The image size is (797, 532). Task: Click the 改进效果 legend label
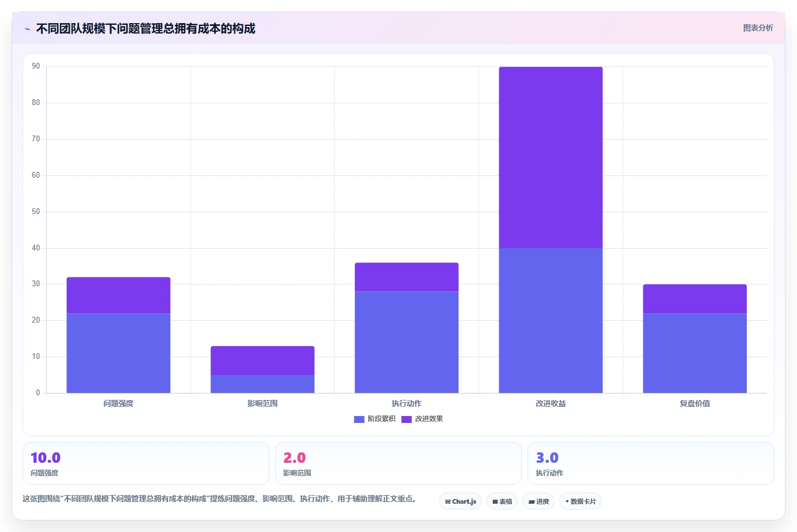click(x=429, y=419)
